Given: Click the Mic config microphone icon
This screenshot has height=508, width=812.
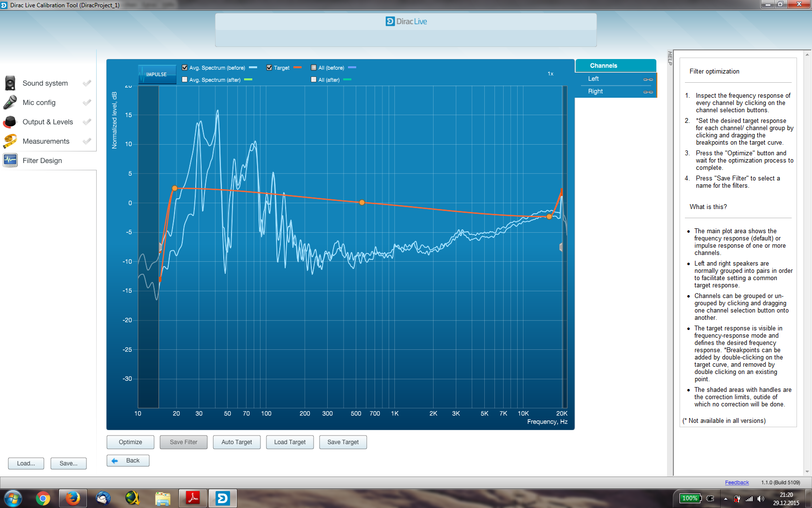Looking at the screenshot, I should click(x=10, y=103).
